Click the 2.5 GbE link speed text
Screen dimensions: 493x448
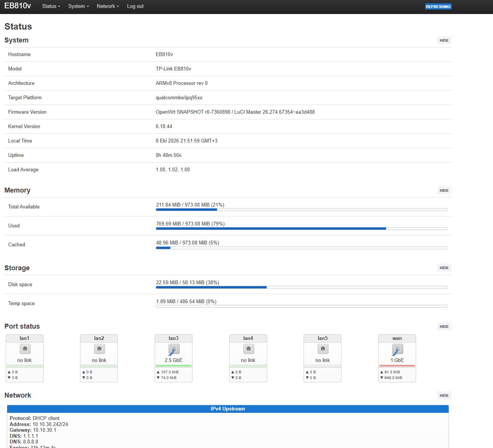[174, 360]
